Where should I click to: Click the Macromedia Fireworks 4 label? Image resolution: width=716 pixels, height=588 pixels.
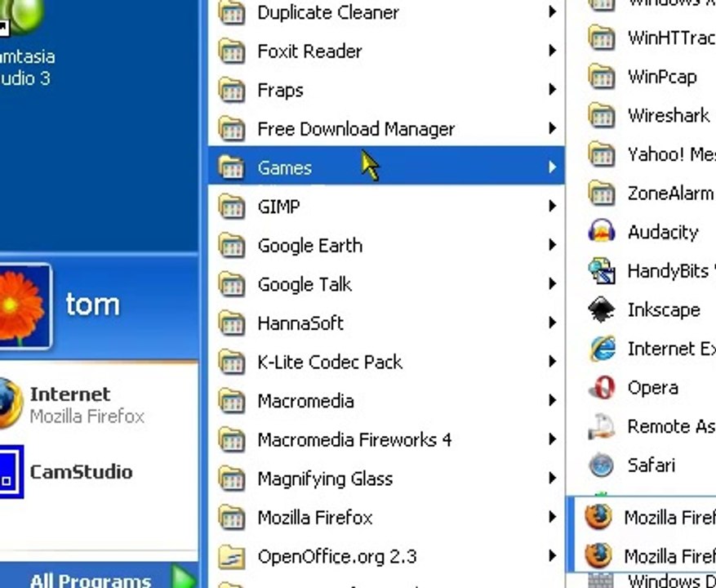pyautogui.click(x=354, y=439)
